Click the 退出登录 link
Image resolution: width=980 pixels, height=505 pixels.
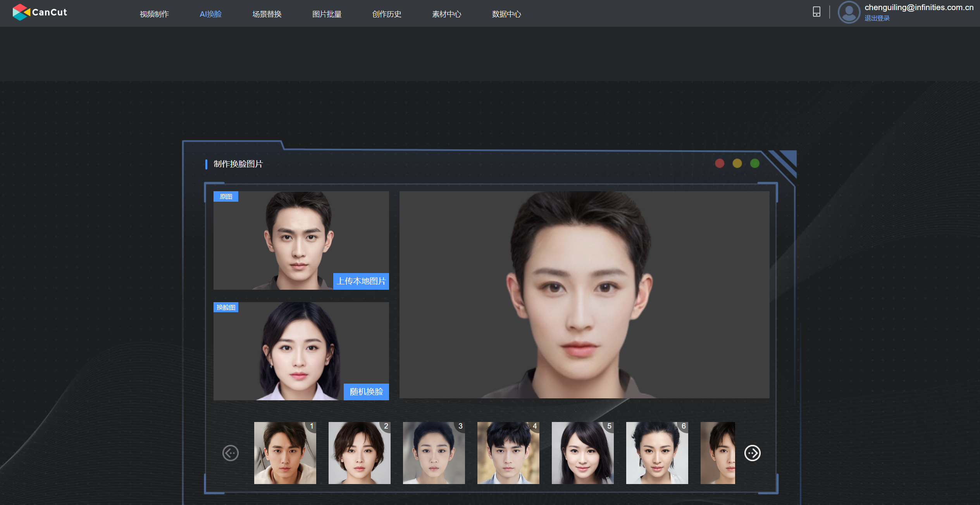pos(877,18)
